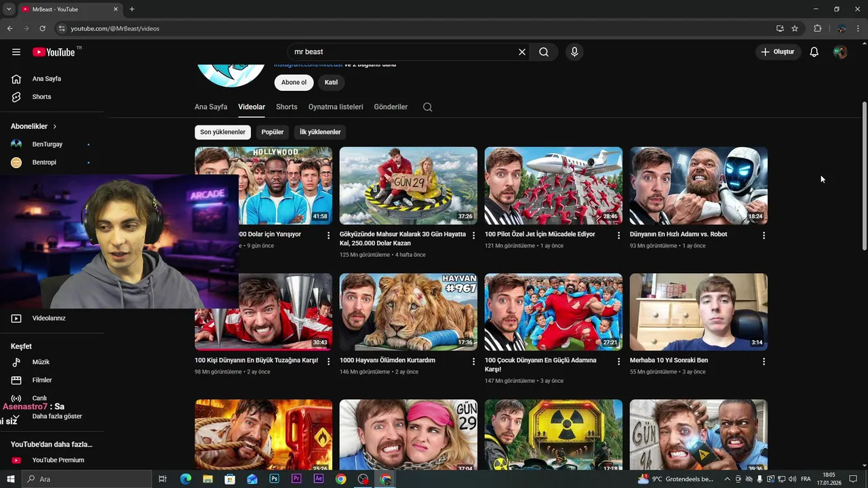The width and height of the screenshot is (868, 488).
Task: Filter videos by Popüler chip
Action: pyautogui.click(x=273, y=132)
